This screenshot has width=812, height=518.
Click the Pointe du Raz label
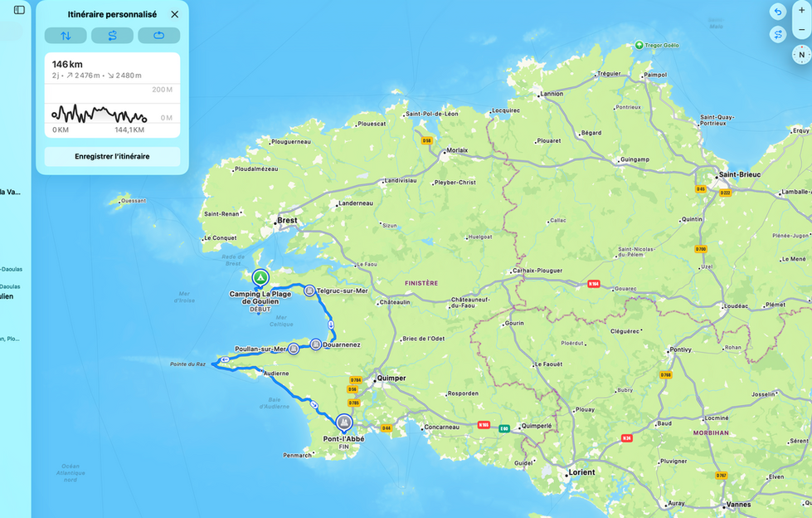pos(188,364)
